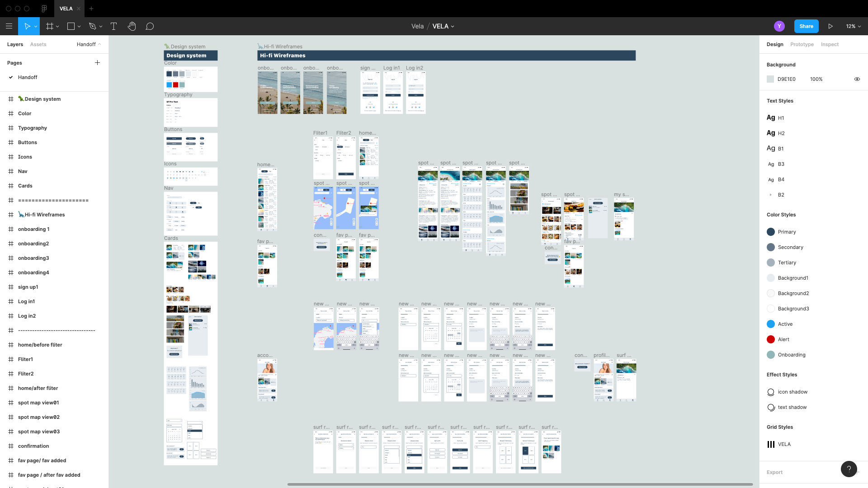Image resolution: width=868 pixels, height=488 pixels.
Task: Select the Frame tool
Action: 50,26
